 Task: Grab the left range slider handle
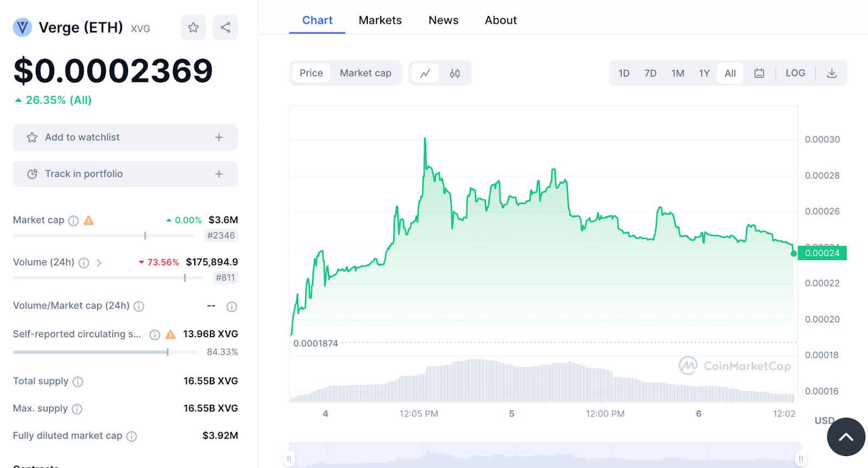pyautogui.click(x=290, y=458)
